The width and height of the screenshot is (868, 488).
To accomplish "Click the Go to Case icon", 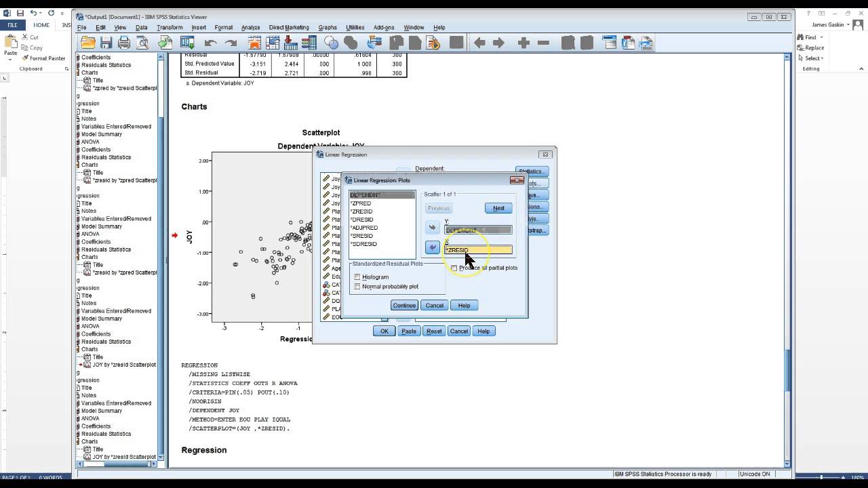I will point(273,43).
